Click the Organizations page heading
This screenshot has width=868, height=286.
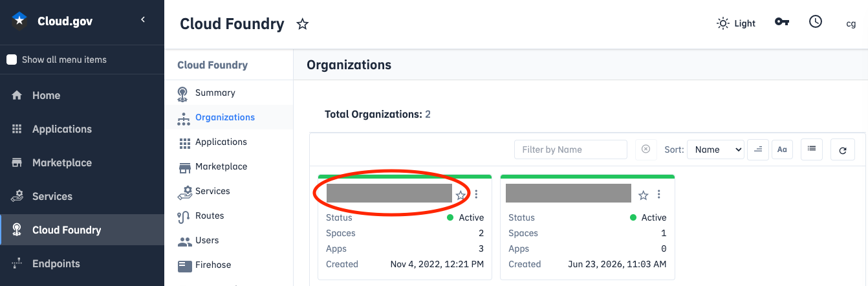point(349,65)
